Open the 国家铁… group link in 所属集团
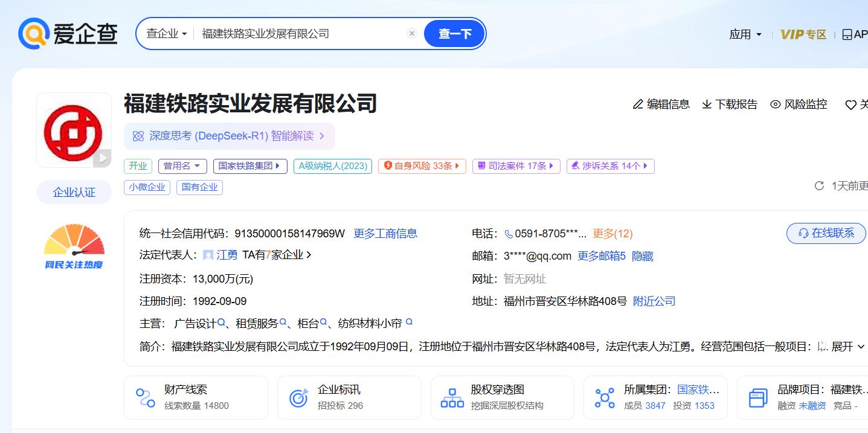Screen dimensions: 868x433 coord(698,390)
